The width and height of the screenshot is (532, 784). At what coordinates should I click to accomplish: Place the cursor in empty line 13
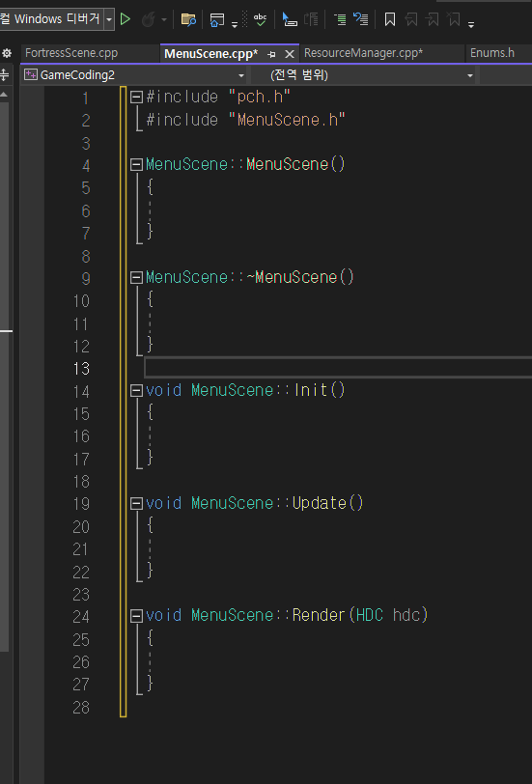pyautogui.click(x=338, y=368)
